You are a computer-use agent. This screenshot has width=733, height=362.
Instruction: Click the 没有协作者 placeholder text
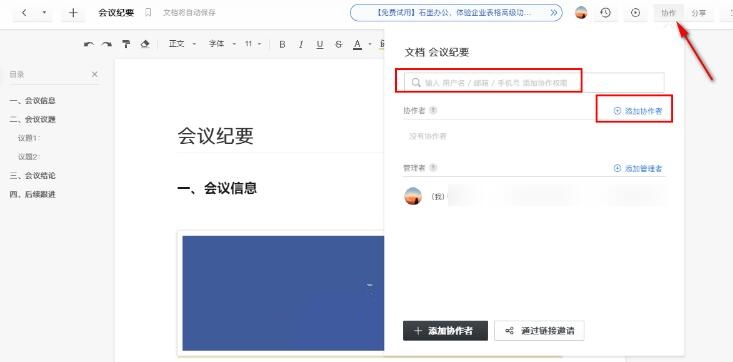pos(428,137)
